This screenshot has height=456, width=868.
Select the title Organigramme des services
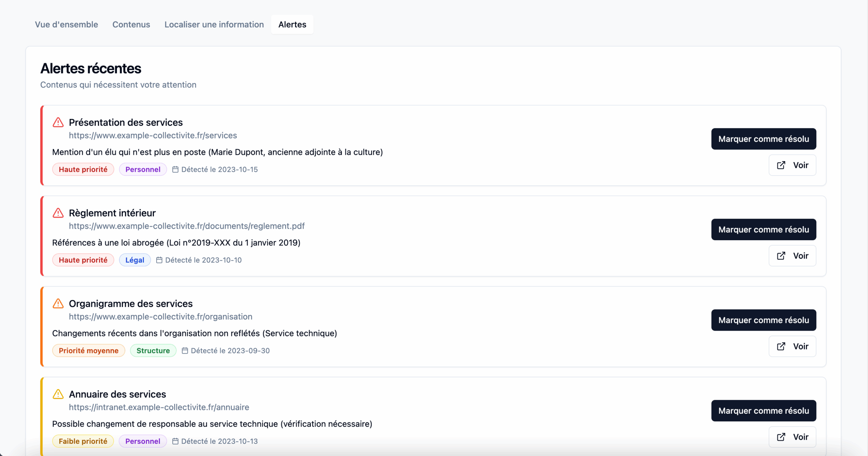(x=131, y=304)
